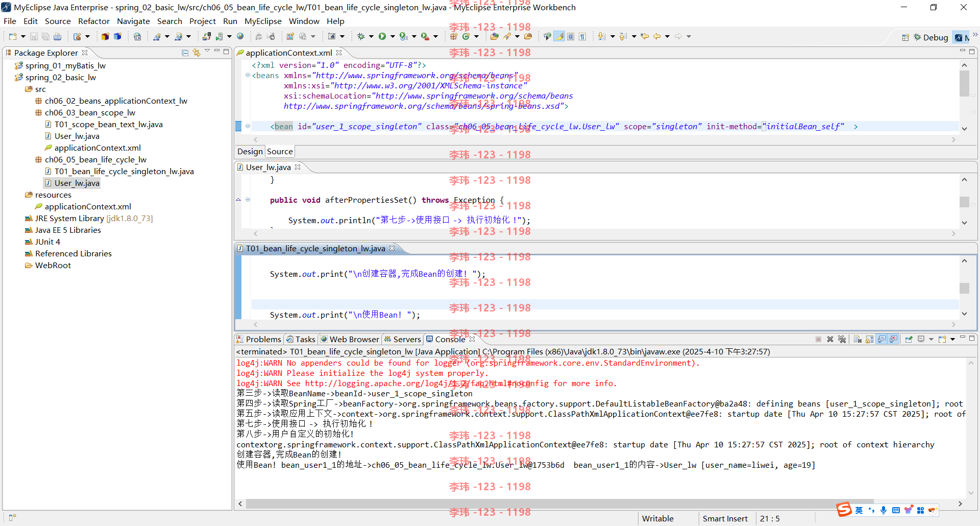Image resolution: width=980 pixels, height=526 pixels.
Task: Collapse the beans element fold marker
Action: (248, 75)
